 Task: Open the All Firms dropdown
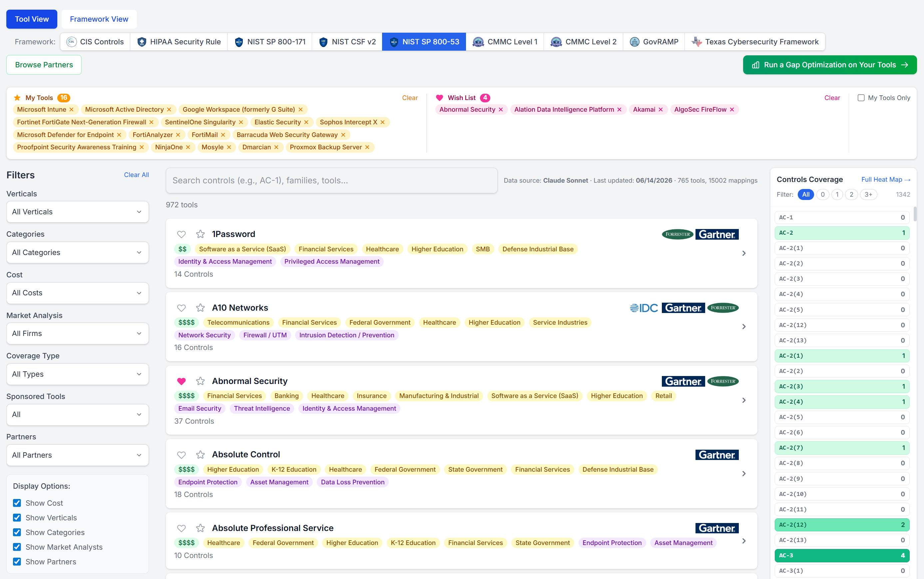click(77, 334)
